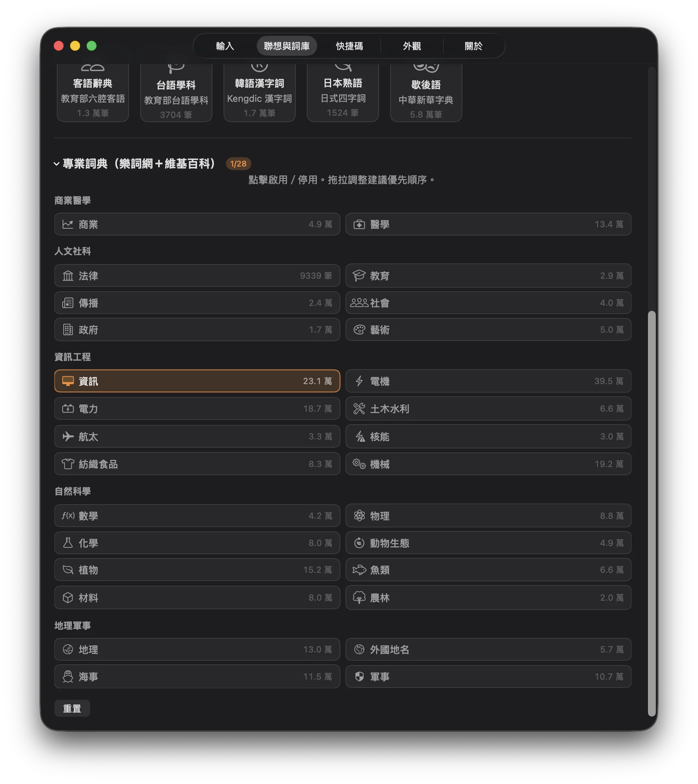The width and height of the screenshot is (698, 784).
Task: Click the lightning icon beside 電機
Action: point(360,381)
